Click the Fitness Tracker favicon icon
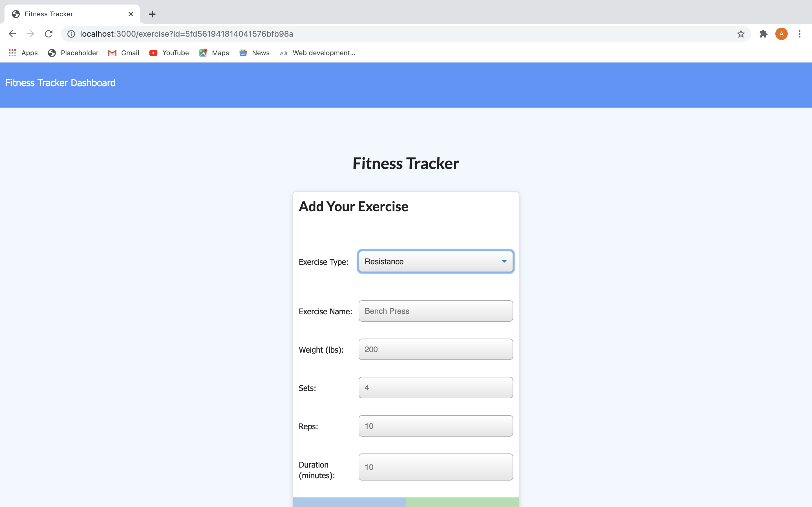 pyautogui.click(x=16, y=14)
